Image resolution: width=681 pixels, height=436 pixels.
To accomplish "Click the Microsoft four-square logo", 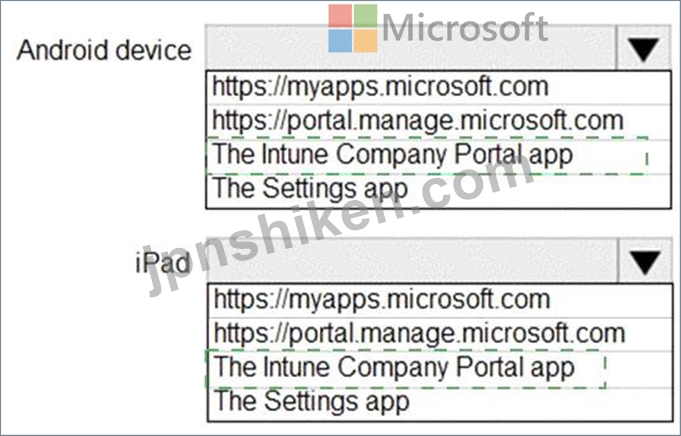I will pos(353,28).
